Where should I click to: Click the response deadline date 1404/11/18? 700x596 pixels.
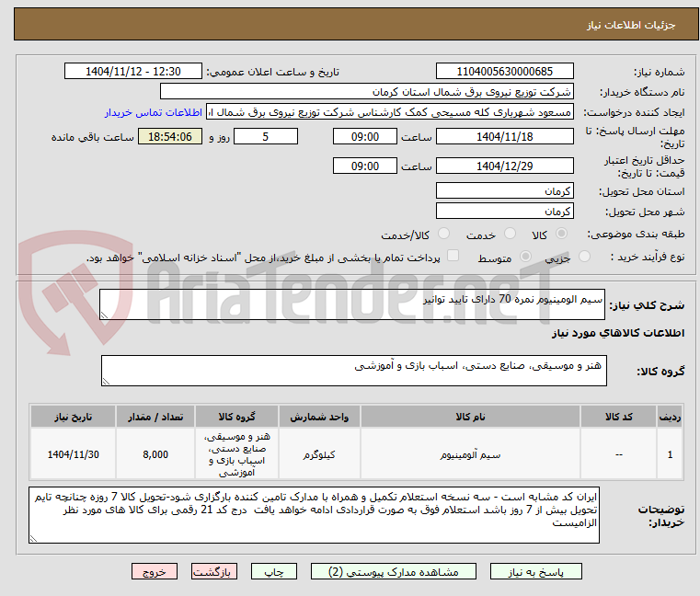[x=504, y=137]
